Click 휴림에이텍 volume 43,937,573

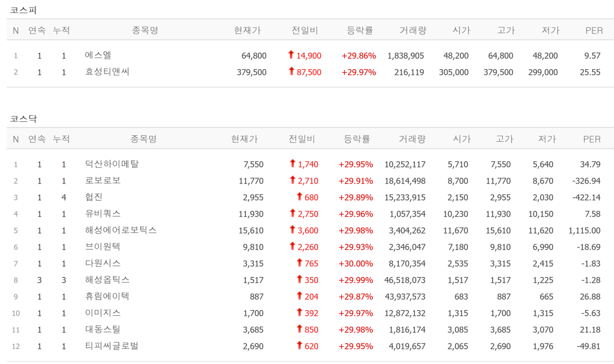pyautogui.click(x=405, y=297)
